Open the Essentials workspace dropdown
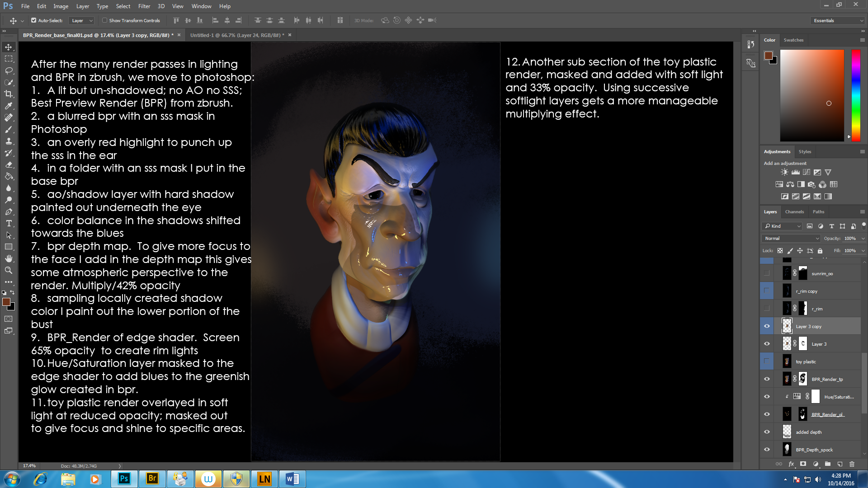This screenshot has height=488, width=868. (838, 20)
